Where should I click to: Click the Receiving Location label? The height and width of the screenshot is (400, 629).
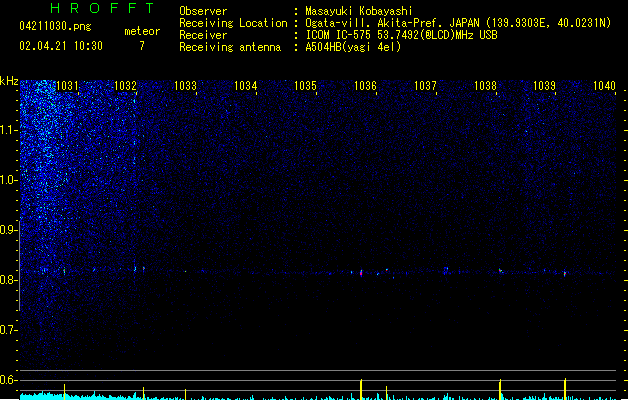[x=233, y=23]
